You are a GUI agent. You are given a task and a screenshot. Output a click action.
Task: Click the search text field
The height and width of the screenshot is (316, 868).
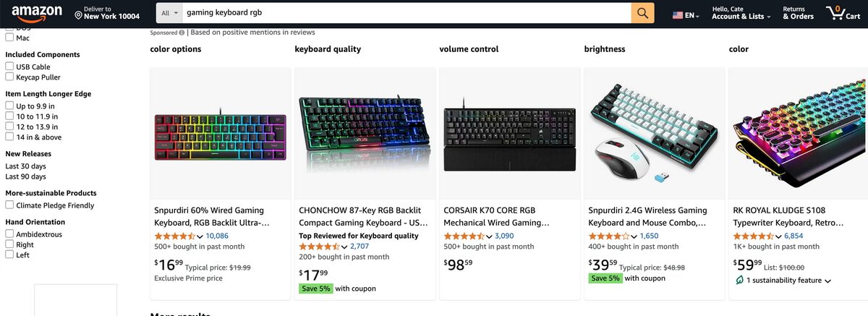[x=405, y=13]
